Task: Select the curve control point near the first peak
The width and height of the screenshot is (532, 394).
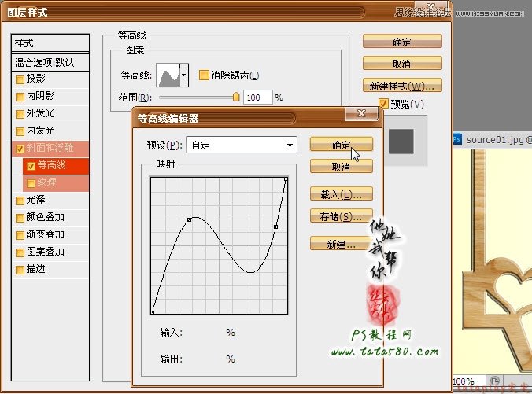Action: coord(190,220)
